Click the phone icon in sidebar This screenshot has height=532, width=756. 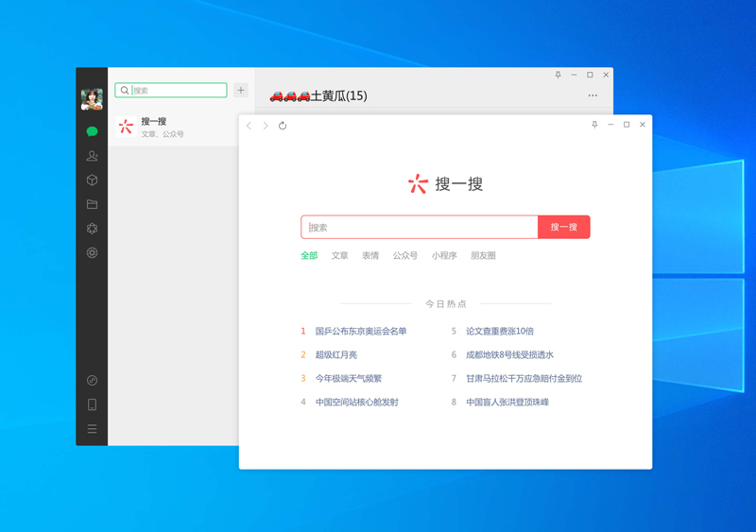92,404
